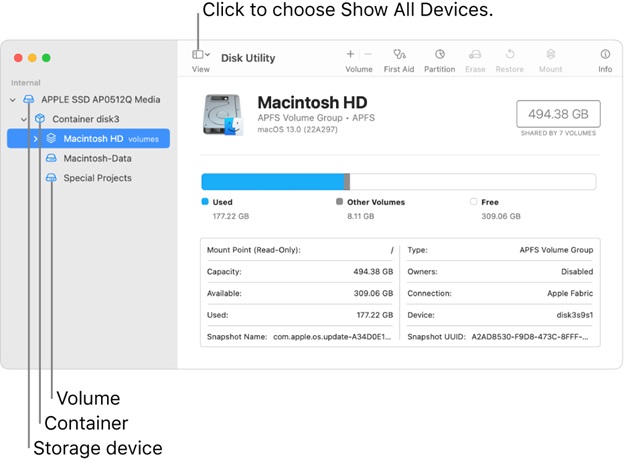Collapse the Container disk3 node

click(25, 119)
